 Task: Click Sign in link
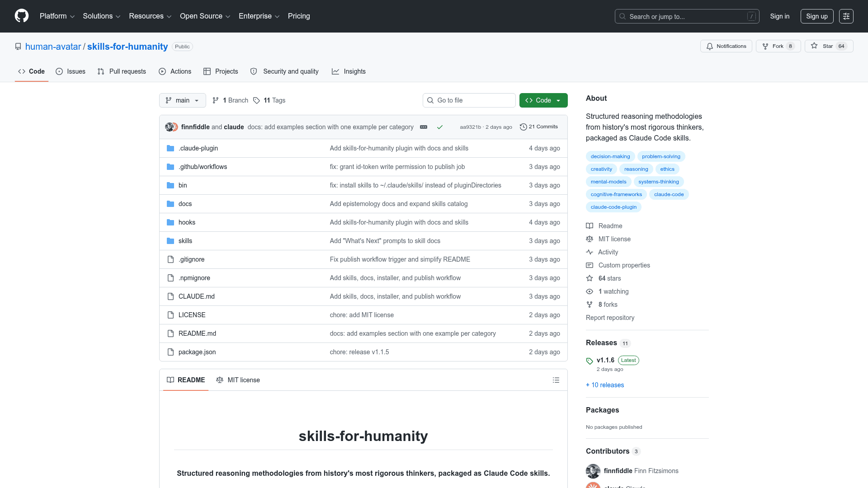[780, 16]
